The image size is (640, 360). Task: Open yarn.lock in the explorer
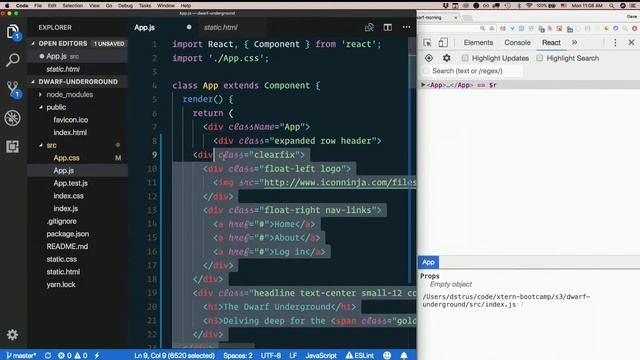coord(61,284)
